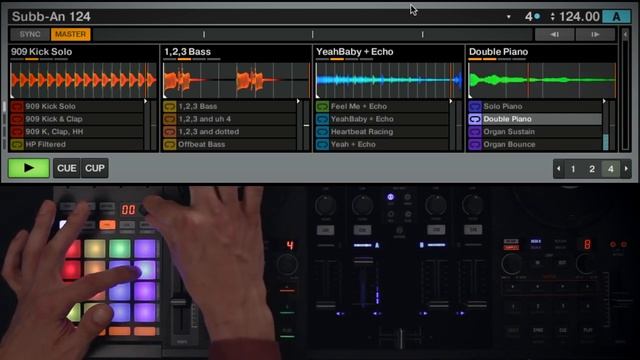The width and height of the screenshot is (640, 360).
Task: Click the CUE button
Action: tap(67, 168)
